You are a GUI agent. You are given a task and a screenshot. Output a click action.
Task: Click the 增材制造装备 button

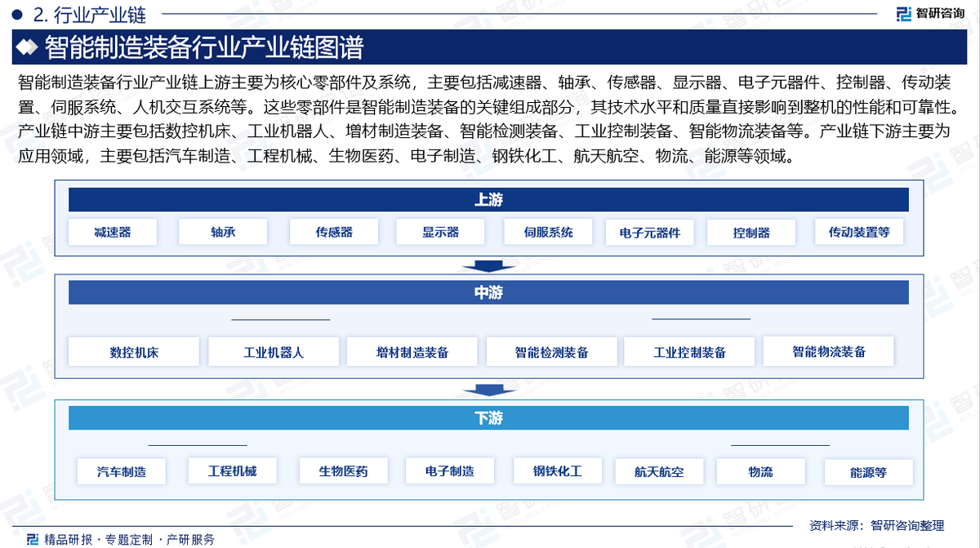412,351
